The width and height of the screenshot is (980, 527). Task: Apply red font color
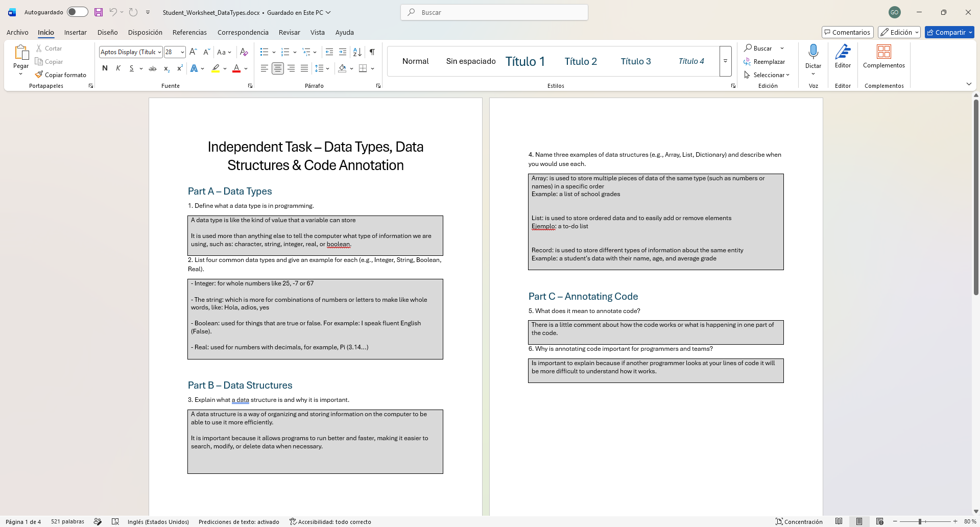[x=236, y=68]
